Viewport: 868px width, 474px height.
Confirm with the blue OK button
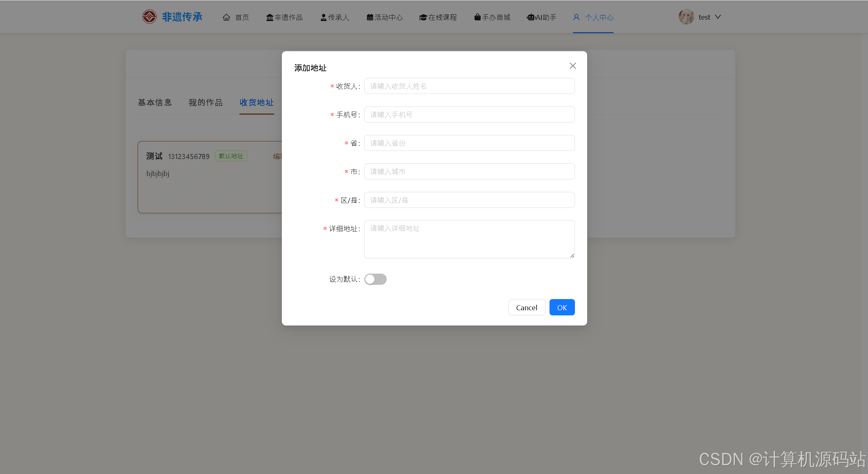[x=562, y=308]
